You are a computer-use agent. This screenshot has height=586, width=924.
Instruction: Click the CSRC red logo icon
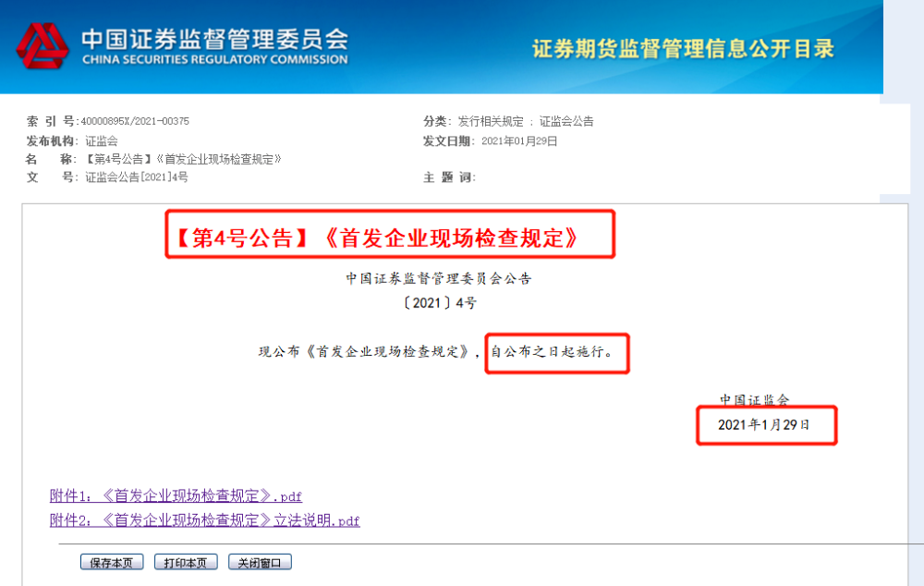click(x=43, y=46)
